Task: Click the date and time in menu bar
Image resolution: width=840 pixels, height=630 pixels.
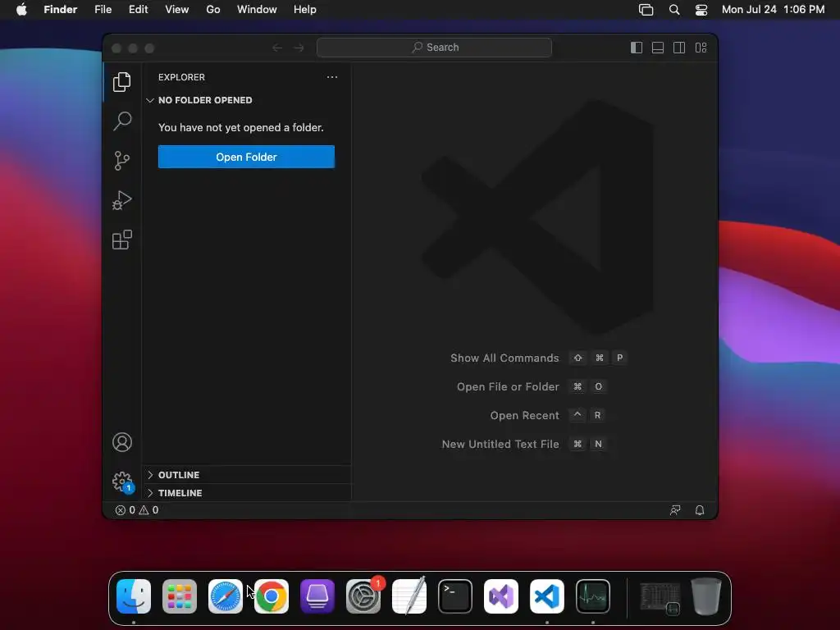Action: (773, 10)
